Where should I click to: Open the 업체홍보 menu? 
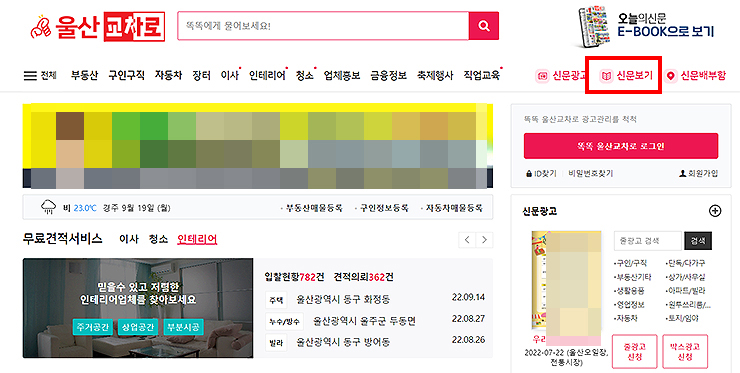(342, 76)
